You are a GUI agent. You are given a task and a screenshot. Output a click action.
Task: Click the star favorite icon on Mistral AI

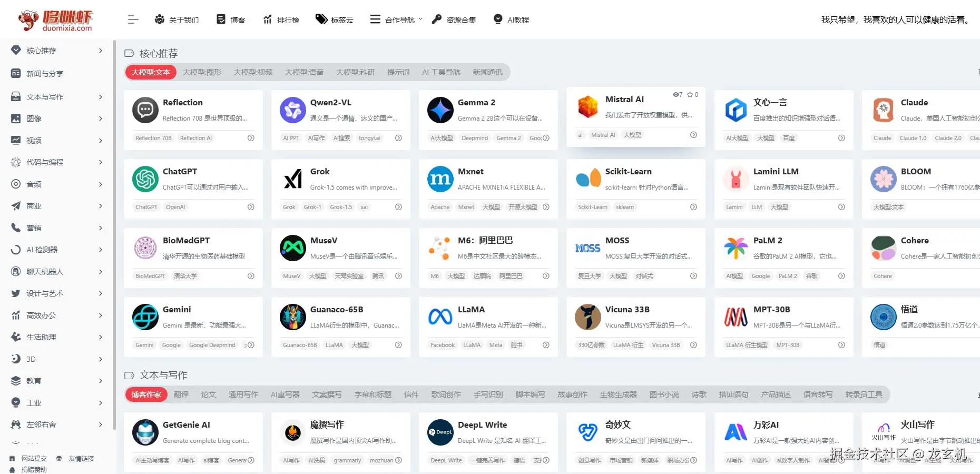point(690,95)
